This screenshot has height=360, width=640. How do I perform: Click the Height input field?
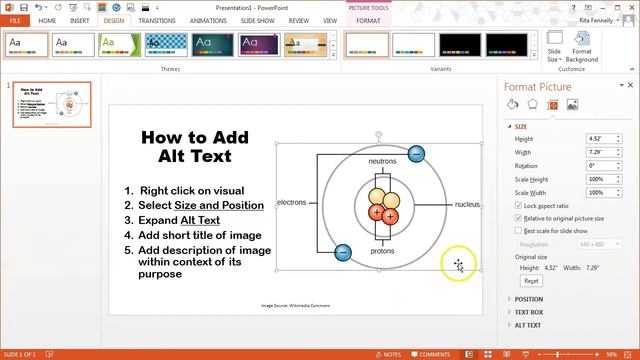coord(601,139)
